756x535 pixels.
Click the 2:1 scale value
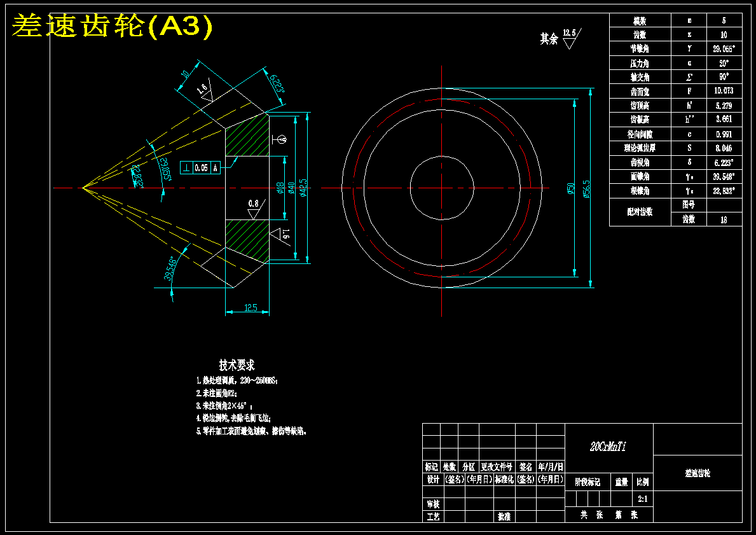(x=643, y=499)
